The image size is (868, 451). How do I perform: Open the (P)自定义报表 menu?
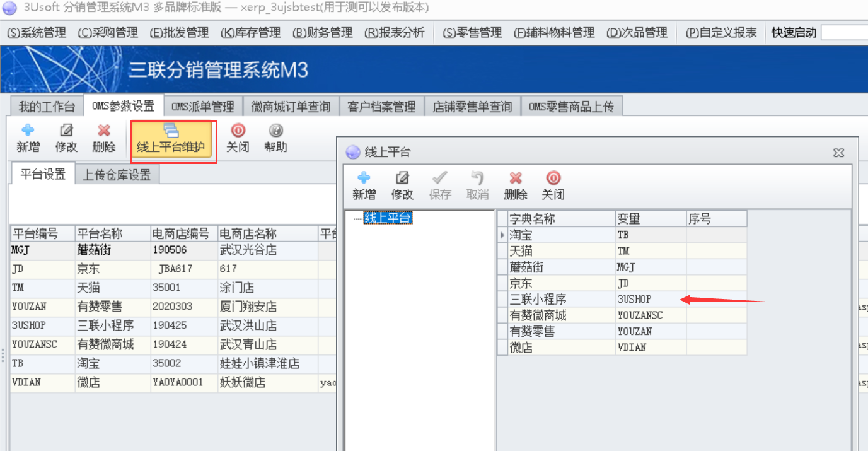721,32
